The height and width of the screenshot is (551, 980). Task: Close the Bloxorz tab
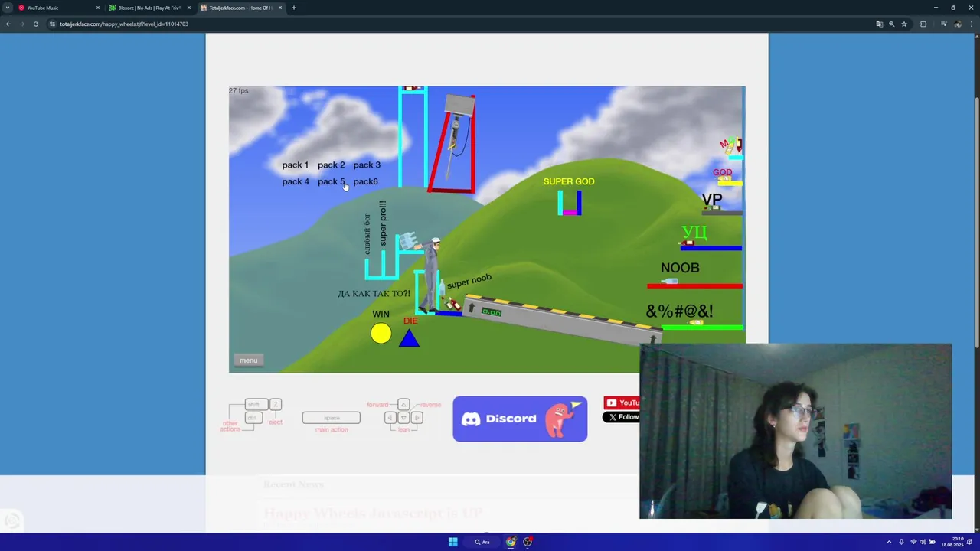point(189,8)
